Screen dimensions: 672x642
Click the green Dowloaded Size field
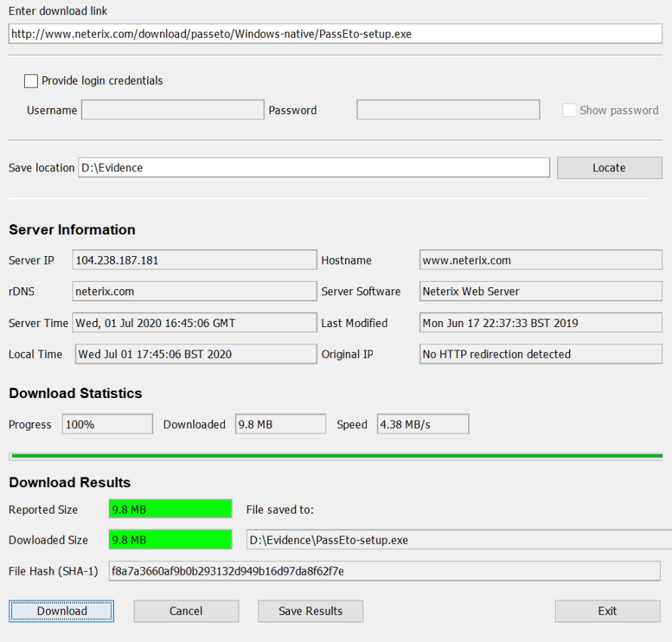170,540
